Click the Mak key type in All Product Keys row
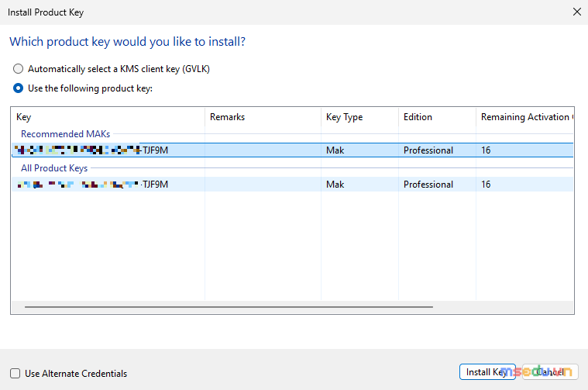588x390 pixels. (335, 185)
